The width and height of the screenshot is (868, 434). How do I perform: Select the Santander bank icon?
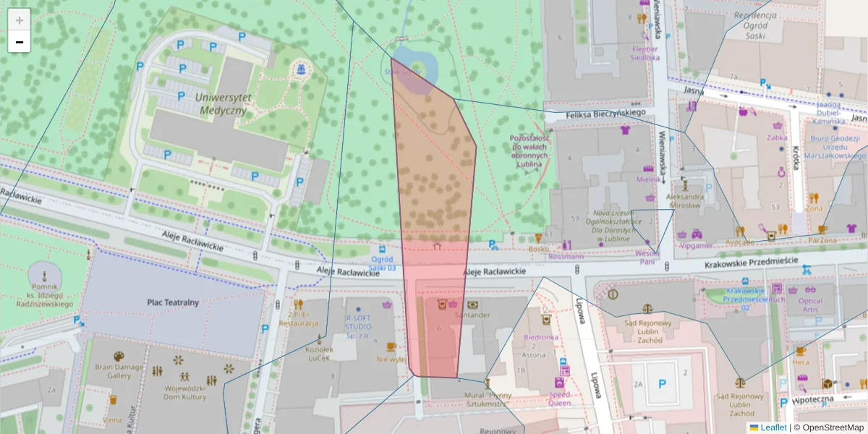(x=472, y=305)
